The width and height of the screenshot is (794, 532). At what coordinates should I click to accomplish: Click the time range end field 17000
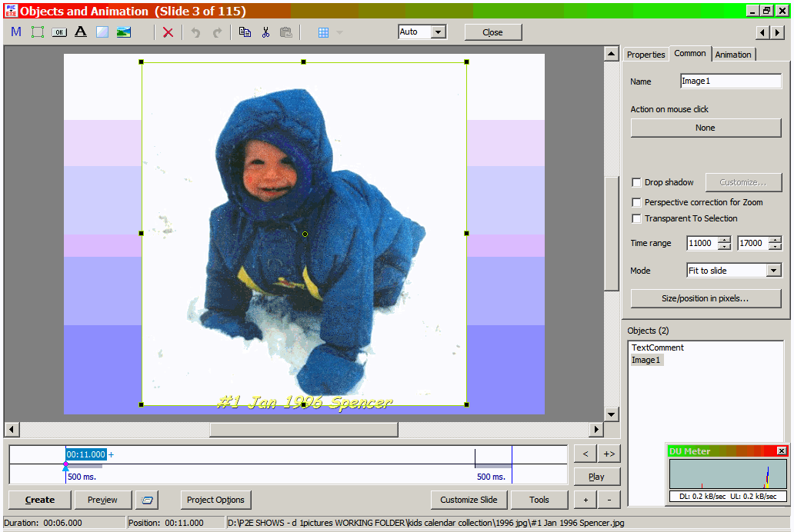pos(753,243)
